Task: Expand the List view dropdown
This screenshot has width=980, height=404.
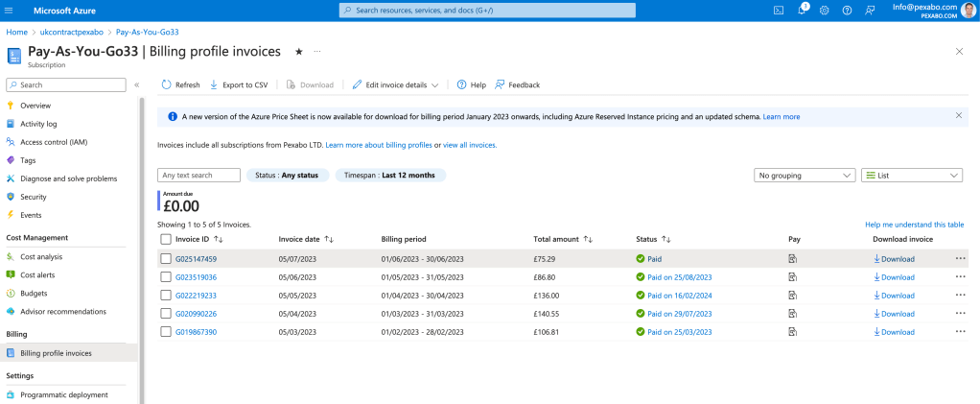Action: (x=912, y=176)
